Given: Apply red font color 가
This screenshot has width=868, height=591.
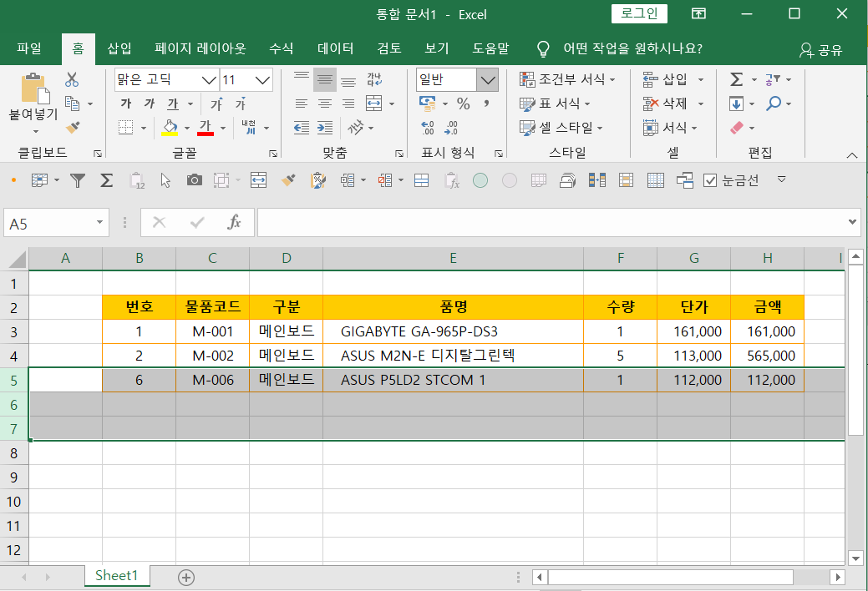Looking at the screenshot, I should click(206, 128).
